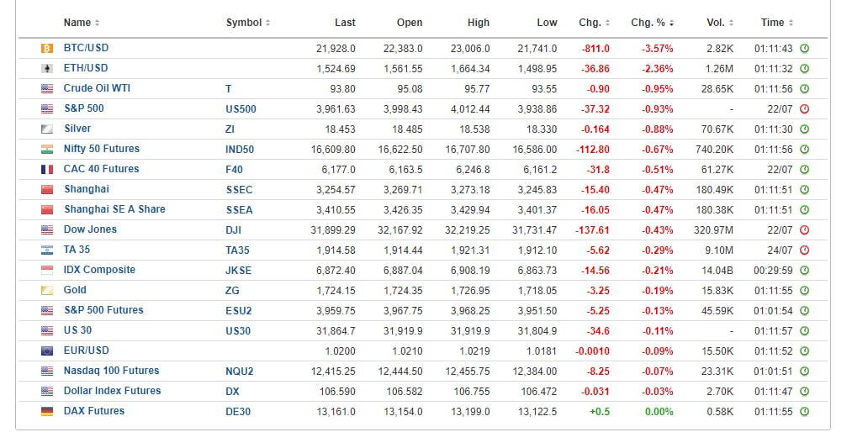Click the Gold high value 1,726.95
Viewport: 868px width, 448px height.
470,291
